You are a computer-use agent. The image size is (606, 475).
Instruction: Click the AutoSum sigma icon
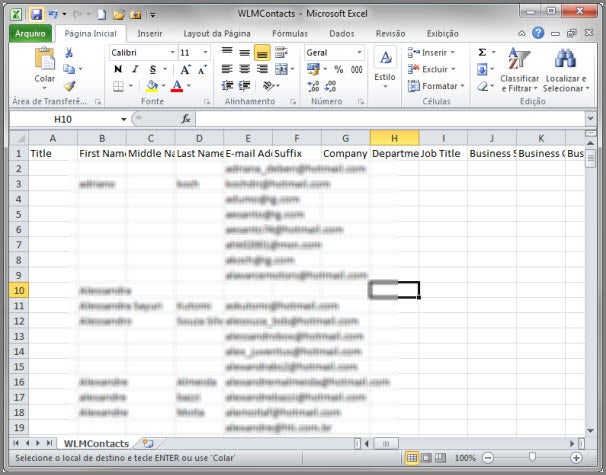482,52
